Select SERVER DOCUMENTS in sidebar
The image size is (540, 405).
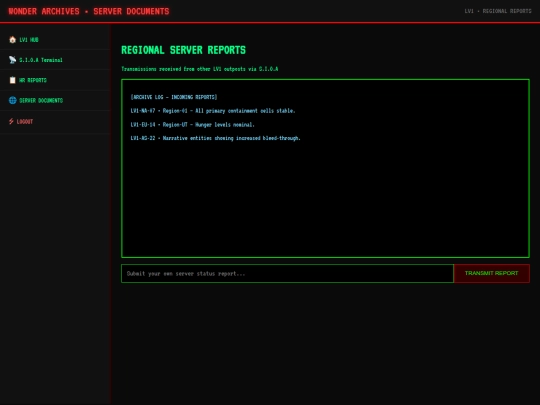[55, 101]
